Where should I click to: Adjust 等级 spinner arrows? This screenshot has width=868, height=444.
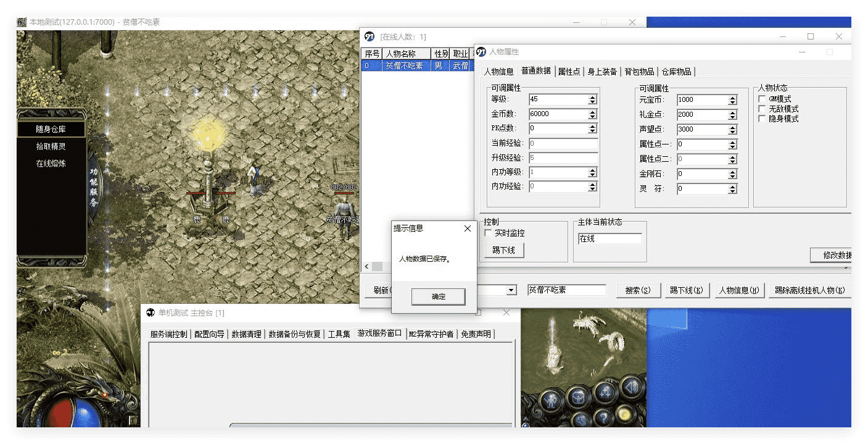pos(592,99)
